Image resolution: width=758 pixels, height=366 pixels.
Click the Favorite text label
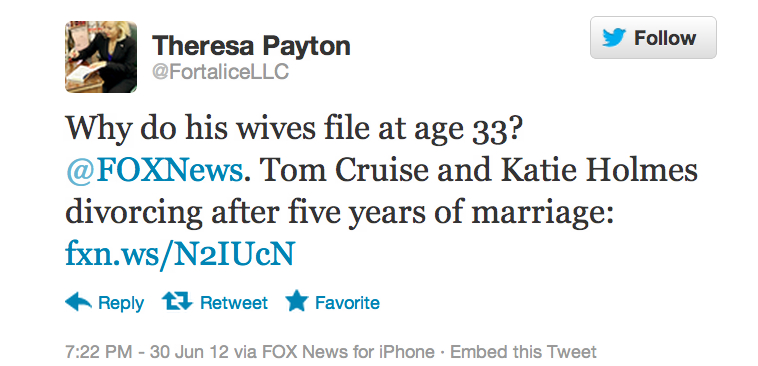[347, 303]
